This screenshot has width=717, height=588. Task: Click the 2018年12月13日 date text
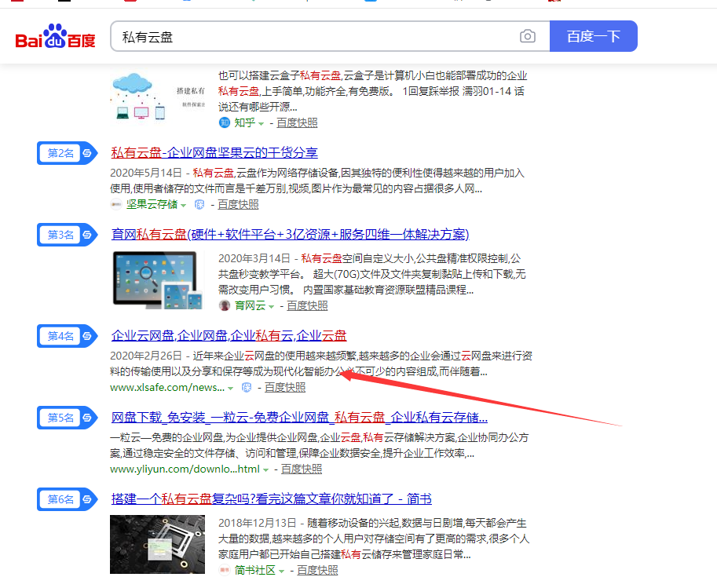[x=257, y=523]
